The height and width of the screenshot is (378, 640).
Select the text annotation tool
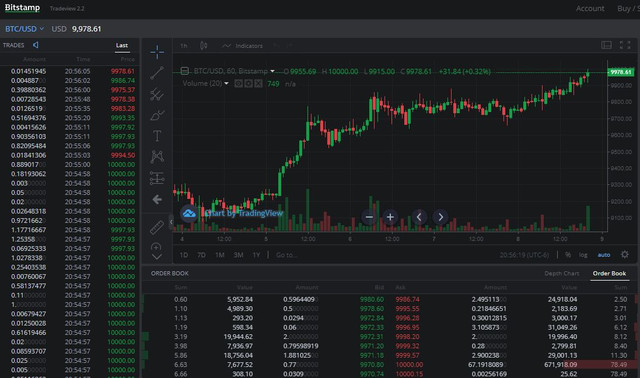click(x=157, y=136)
